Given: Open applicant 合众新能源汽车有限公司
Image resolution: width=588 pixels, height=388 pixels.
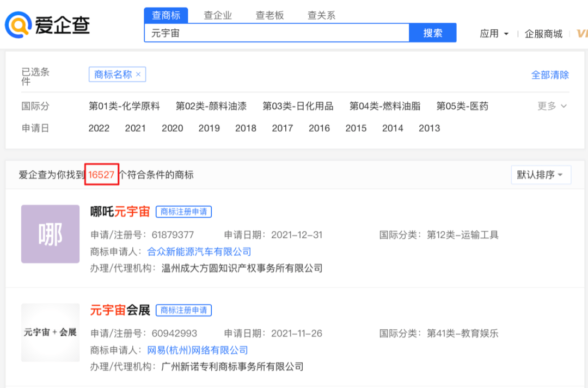Looking at the screenshot, I should (x=199, y=252).
